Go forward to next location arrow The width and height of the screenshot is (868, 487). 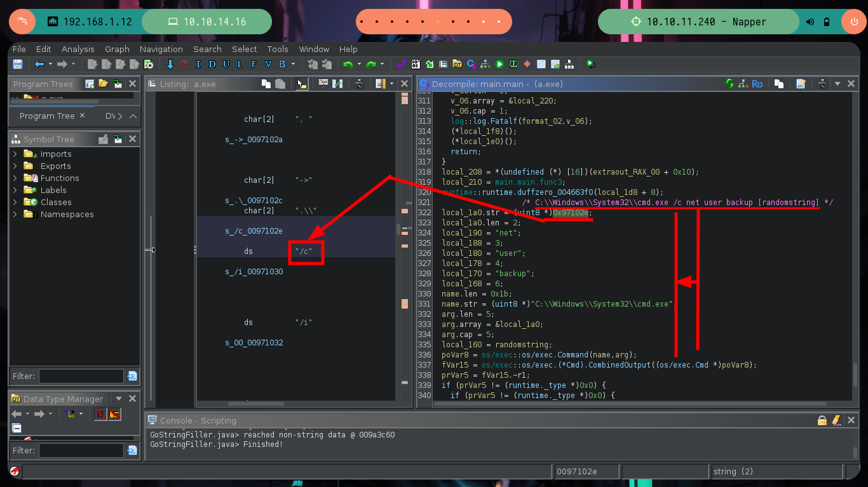point(62,64)
